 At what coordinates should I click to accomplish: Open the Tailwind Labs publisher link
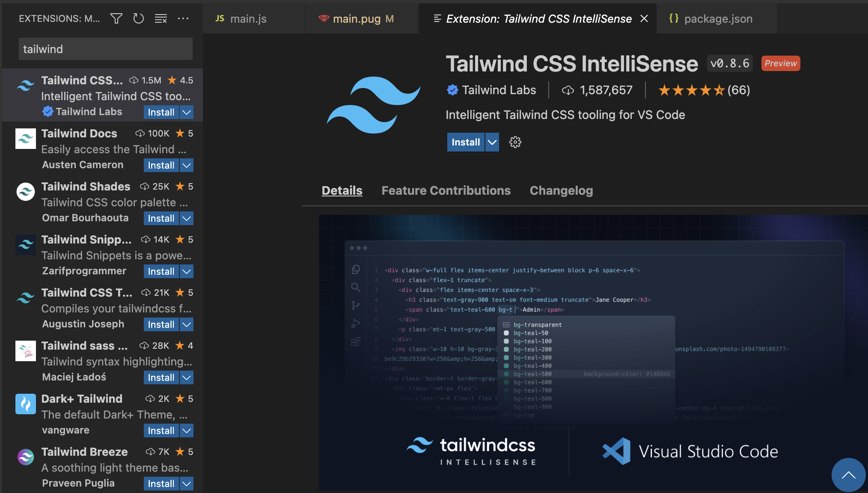coord(499,90)
